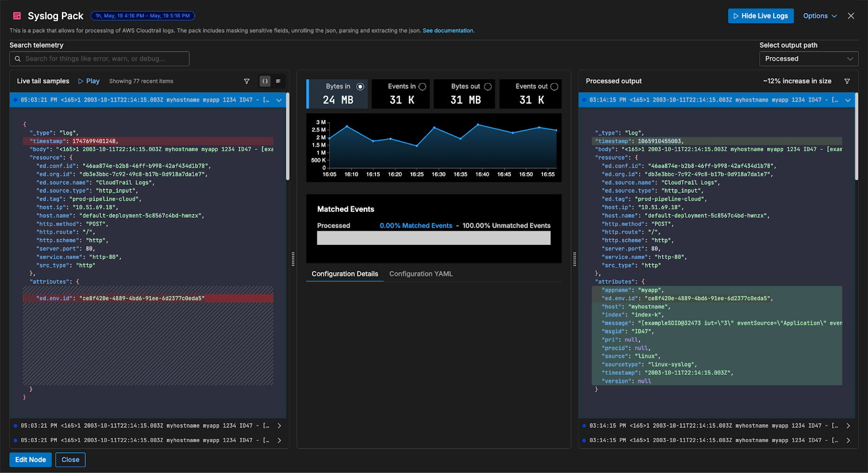Switch to the Configuration YAML tab
The image size is (868, 473).
(420, 274)
